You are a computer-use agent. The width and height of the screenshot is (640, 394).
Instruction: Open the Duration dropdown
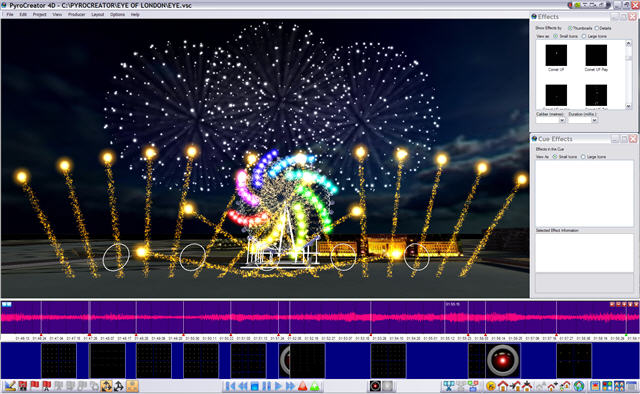594,120
